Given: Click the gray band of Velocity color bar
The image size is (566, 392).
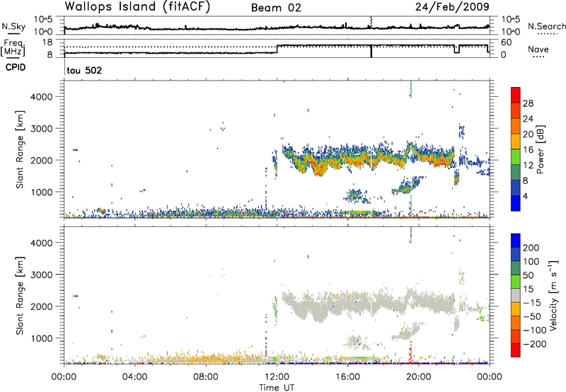Looking at the screenshot, I should pyautogui.click(x=516, y=295).
